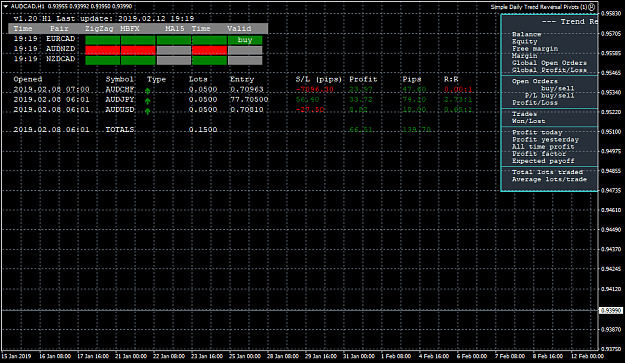This screenshot has height=363, width=625.
Task: Click '12 Feb 00:00' on the time axis
Action: [x=587, y=356]
